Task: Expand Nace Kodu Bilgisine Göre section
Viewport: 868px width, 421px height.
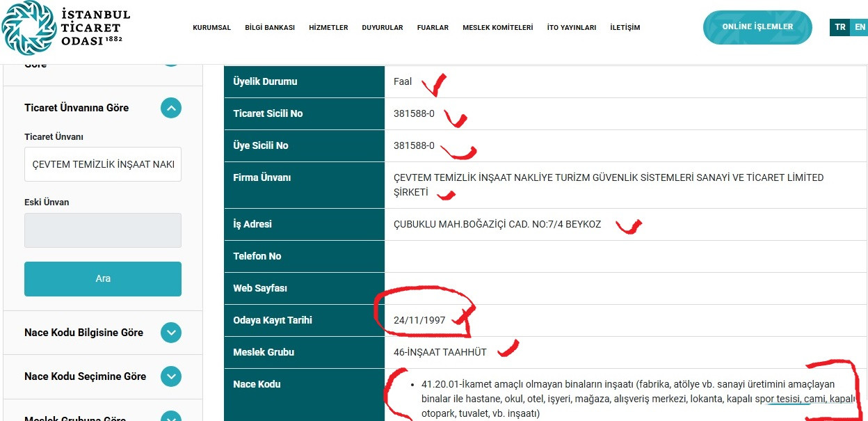Action: click(x=171, y=333)
